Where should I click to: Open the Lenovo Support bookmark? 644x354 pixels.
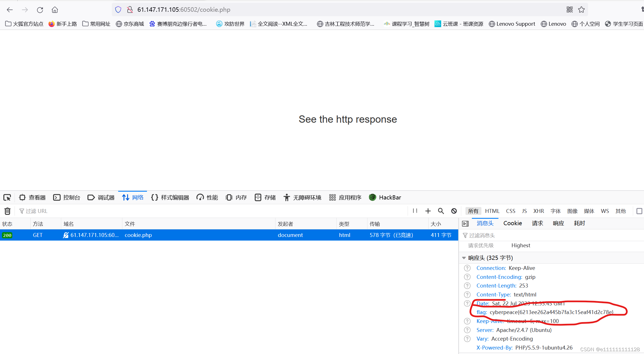pos(512,24)
